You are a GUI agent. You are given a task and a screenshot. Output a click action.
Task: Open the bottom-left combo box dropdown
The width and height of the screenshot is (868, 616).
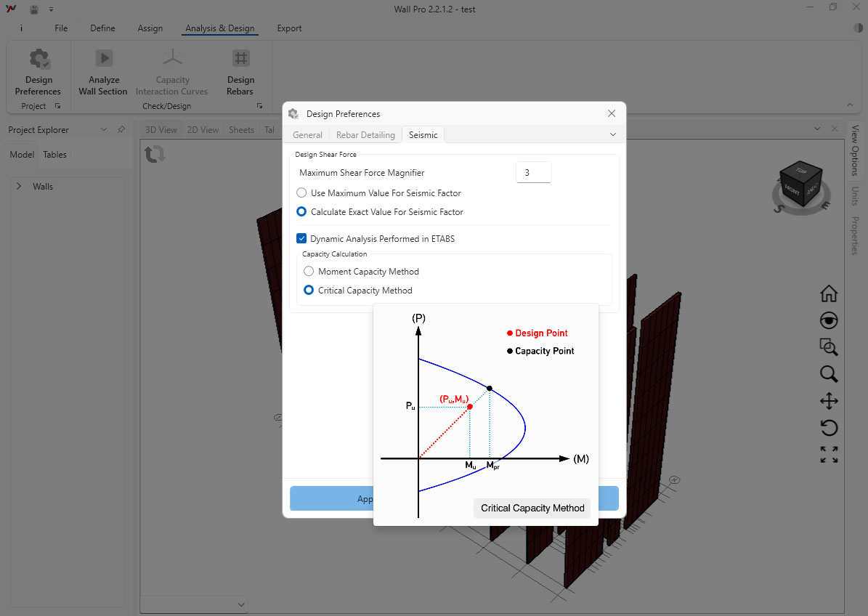tap(241, 604)
